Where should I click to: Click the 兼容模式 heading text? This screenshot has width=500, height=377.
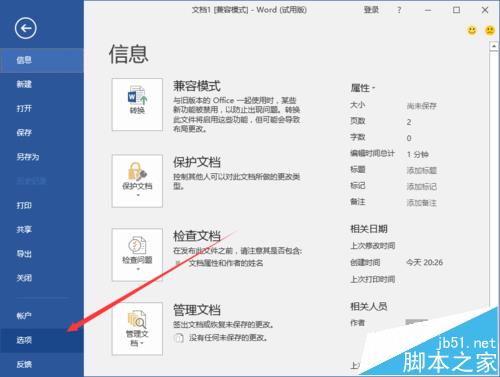click(197, 86)
